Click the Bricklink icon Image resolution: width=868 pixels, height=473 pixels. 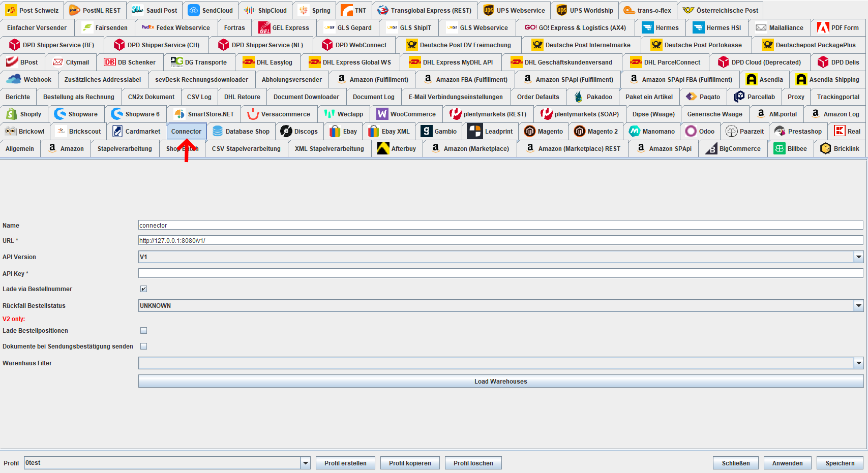tap(826, 148)
